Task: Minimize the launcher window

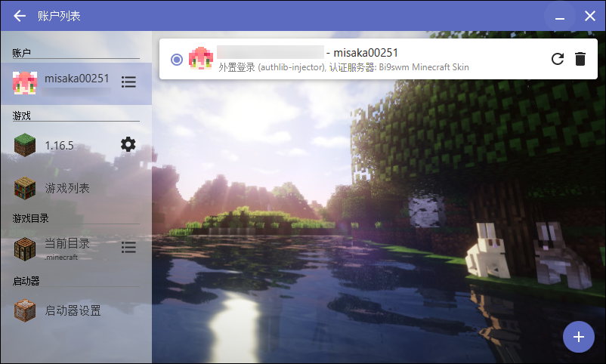Action: pos(560,16)
